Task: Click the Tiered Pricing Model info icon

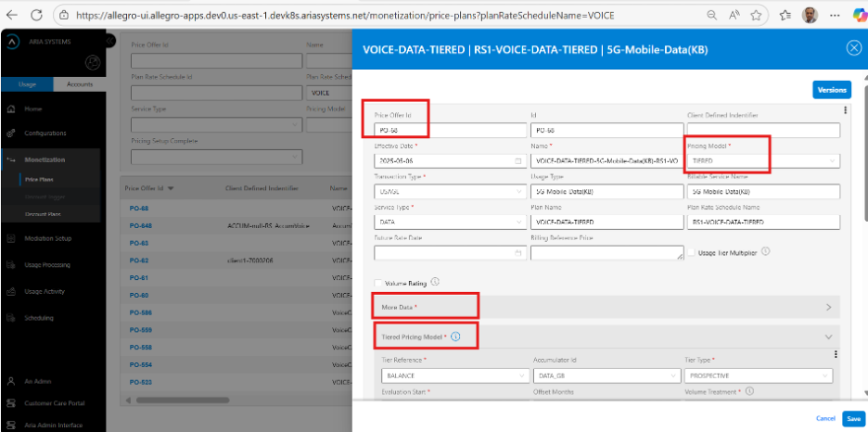Action: pos(455,337)
